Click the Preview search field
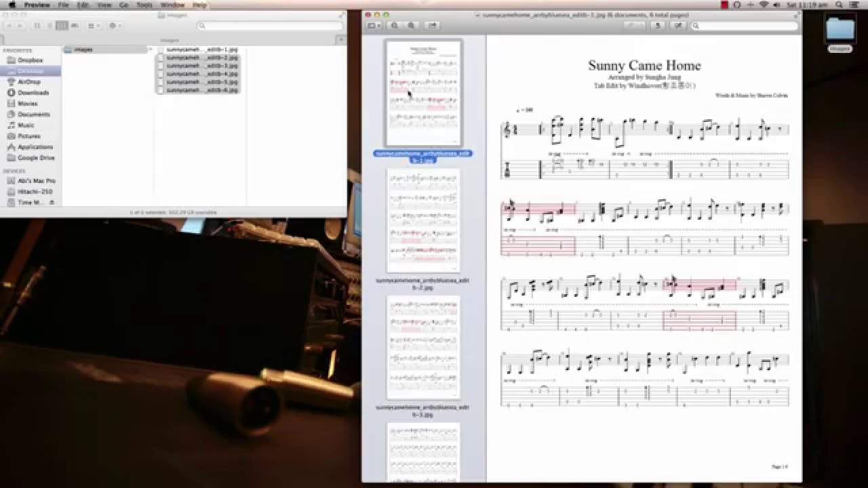The width and height of the screenshot is (868, 488). [743, 26]
